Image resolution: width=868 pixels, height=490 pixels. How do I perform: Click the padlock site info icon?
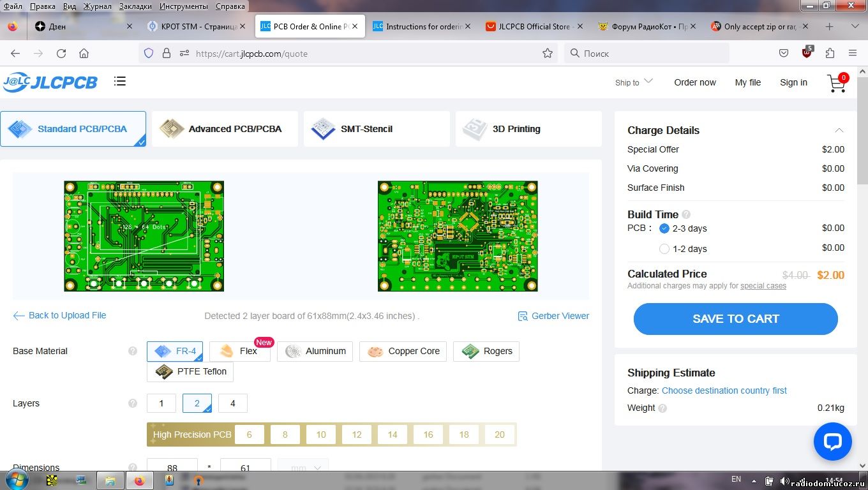tap(167, 54)
